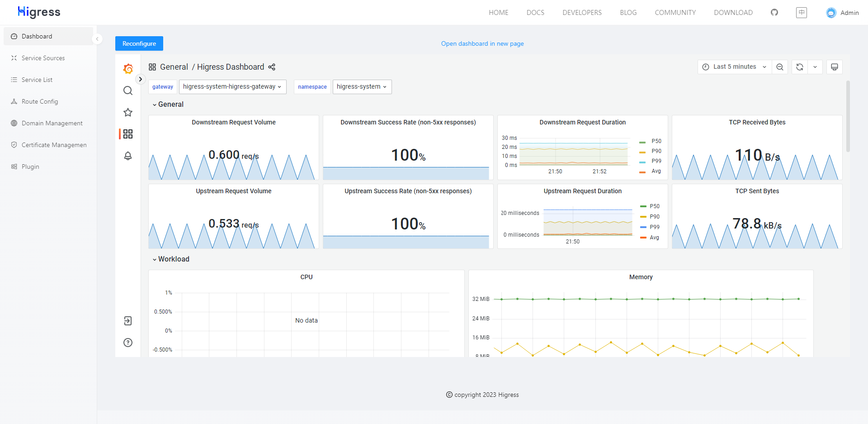Open the Starred dashboards star icon
This screenshot has width=868, height=424.
pos(128,112)
